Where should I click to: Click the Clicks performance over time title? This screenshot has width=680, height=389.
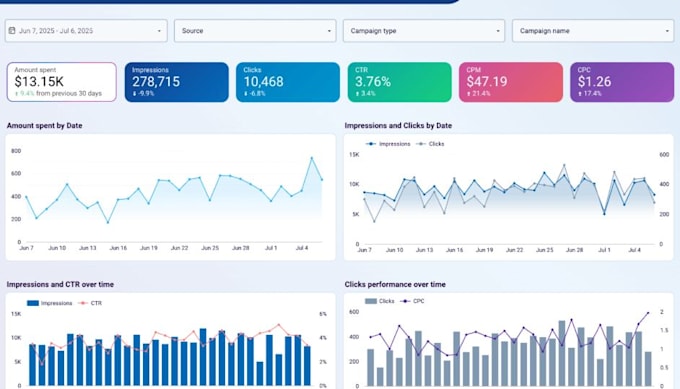point(395,284)
